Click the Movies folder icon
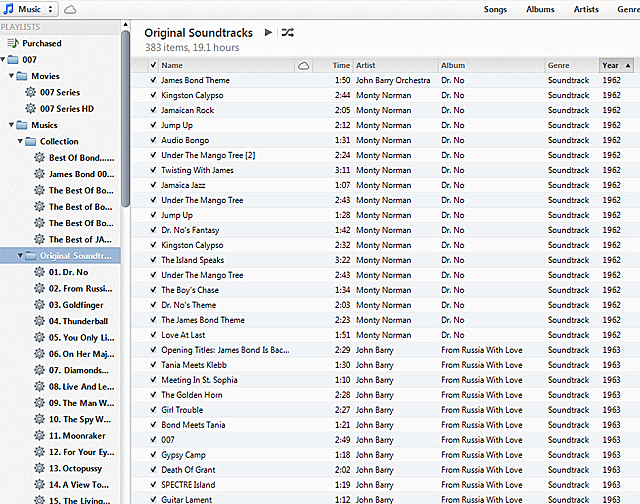640x504 pixels. (22, 76)
